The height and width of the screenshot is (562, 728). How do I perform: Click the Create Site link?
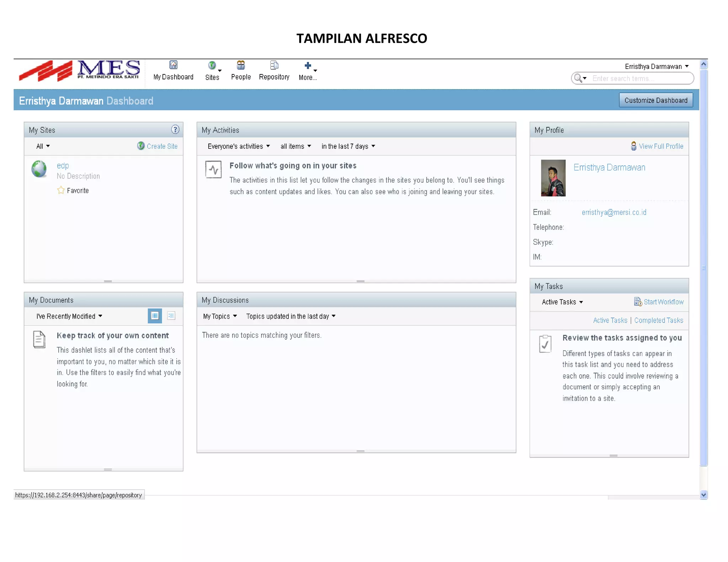(162, 146)
